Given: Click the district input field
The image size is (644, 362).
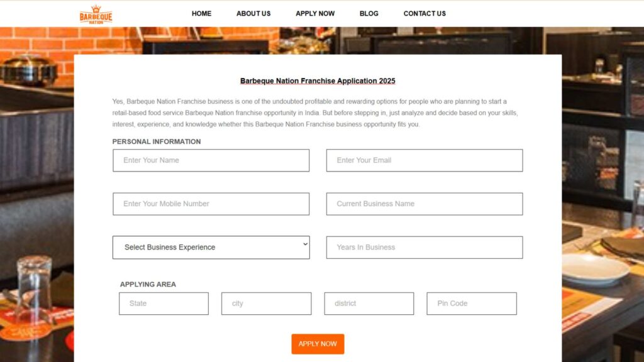Looking at the screenshot, I should click(x=369, y=304).
